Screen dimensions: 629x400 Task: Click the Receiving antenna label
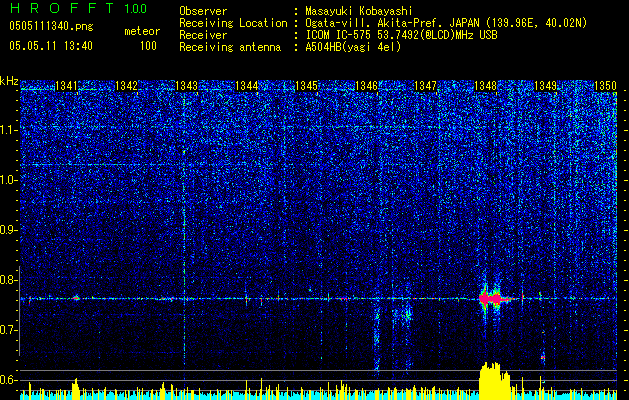click(x=230, y=47)
